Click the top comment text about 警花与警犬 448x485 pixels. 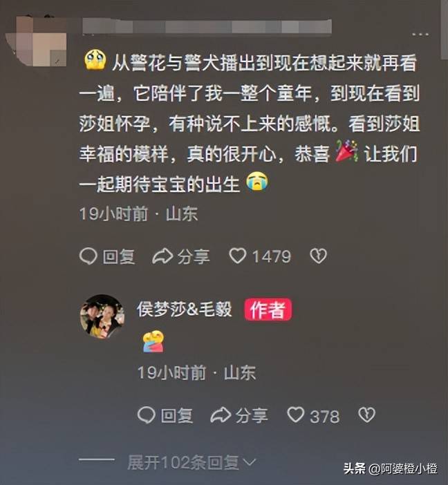click(250, 123)
